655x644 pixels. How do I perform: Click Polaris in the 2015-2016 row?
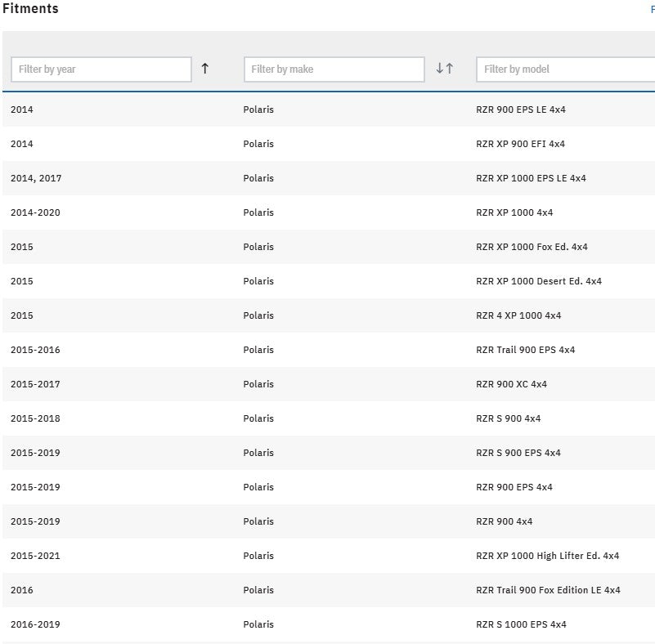pyautogui.click(x=258, y=350)
